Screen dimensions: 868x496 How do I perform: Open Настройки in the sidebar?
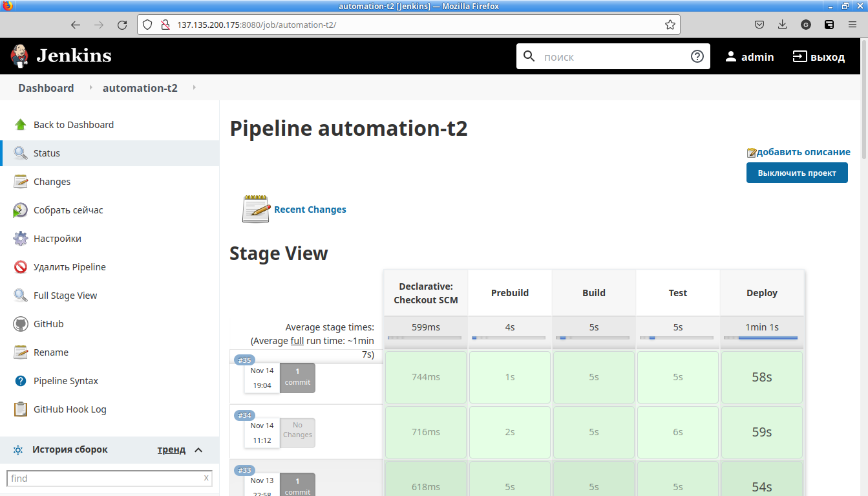(x=110, y=239)
